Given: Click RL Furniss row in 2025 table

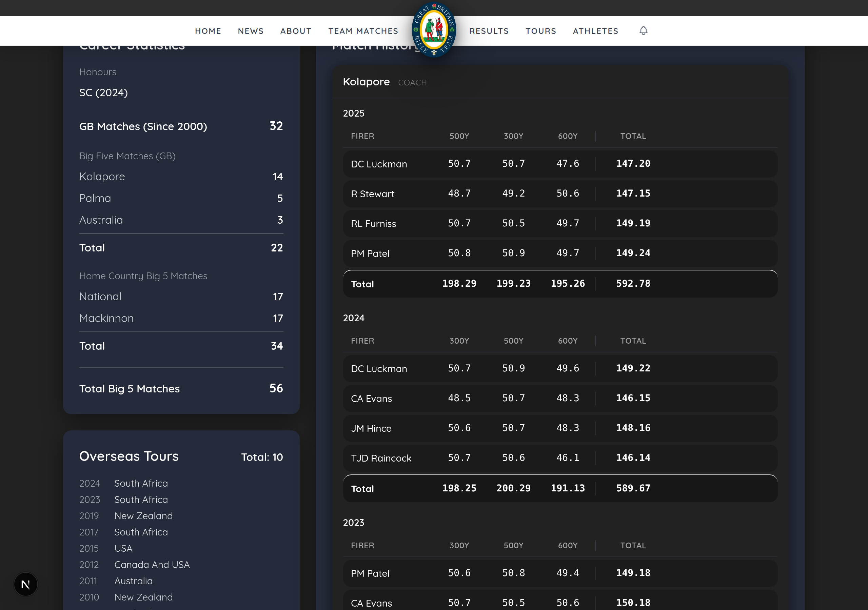Looking at the screenshot, I should click(560, 224).
